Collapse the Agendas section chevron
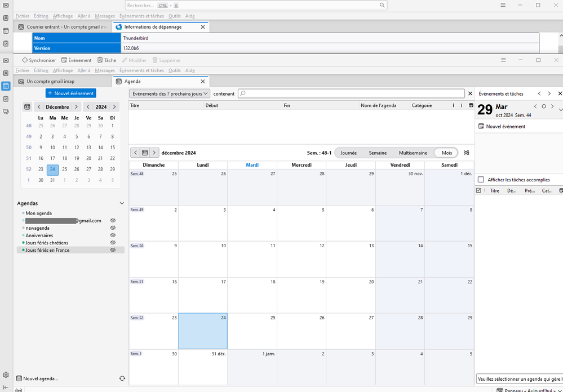 (x=122, y=203)
